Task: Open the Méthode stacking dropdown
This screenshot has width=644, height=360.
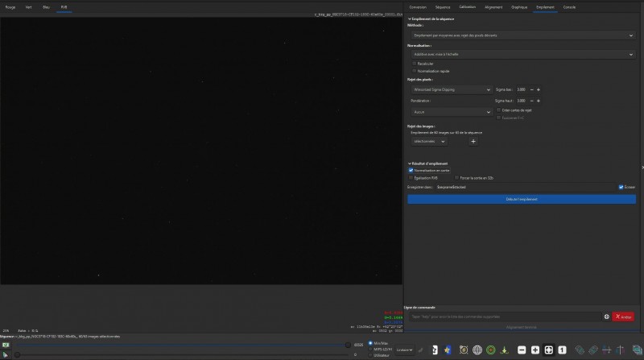Action: (523, 35)
